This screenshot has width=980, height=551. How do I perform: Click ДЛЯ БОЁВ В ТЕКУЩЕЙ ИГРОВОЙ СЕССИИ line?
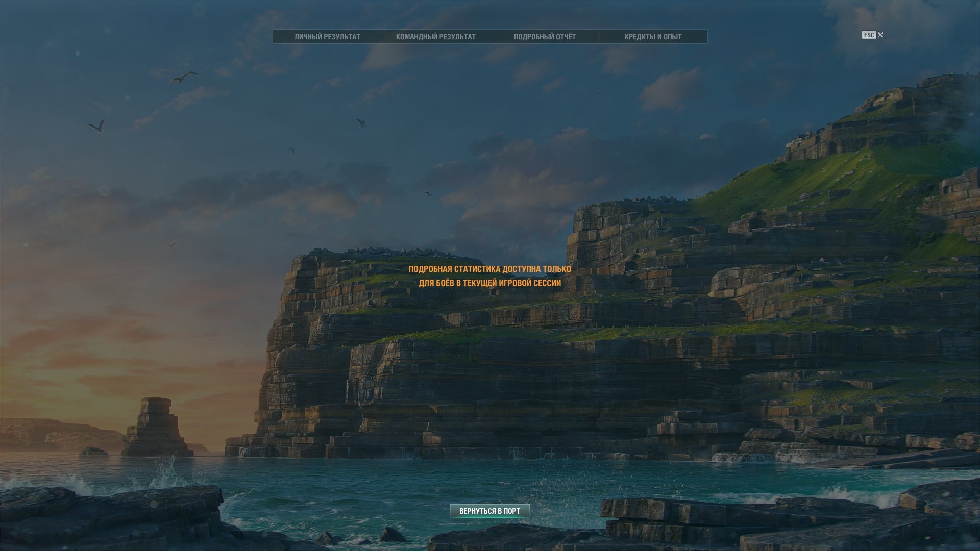coord(489,283)
